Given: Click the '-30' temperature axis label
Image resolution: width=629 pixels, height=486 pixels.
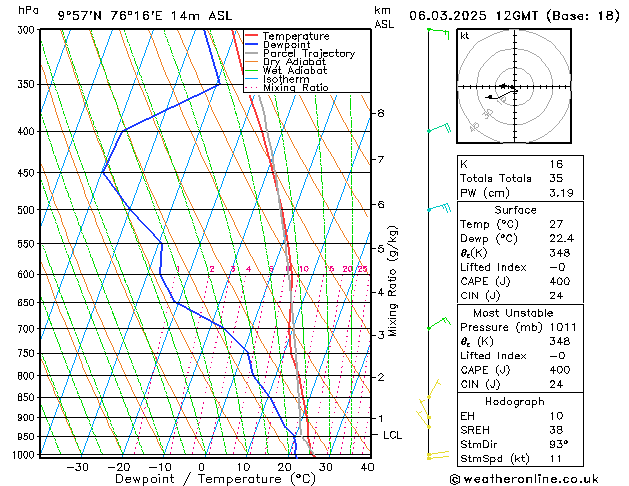Looking at the screenshot, I should pos(77,467).
